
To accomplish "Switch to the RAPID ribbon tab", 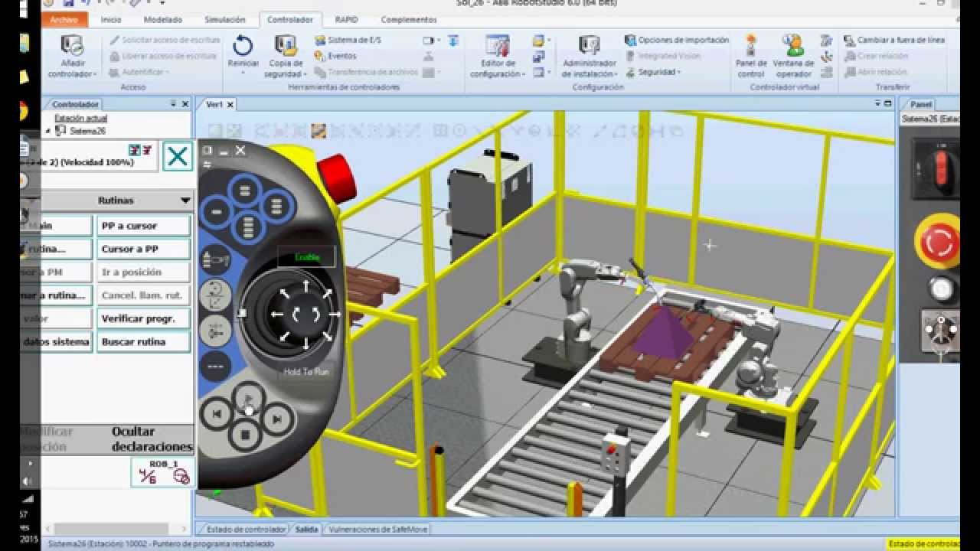I will point(347,20).
